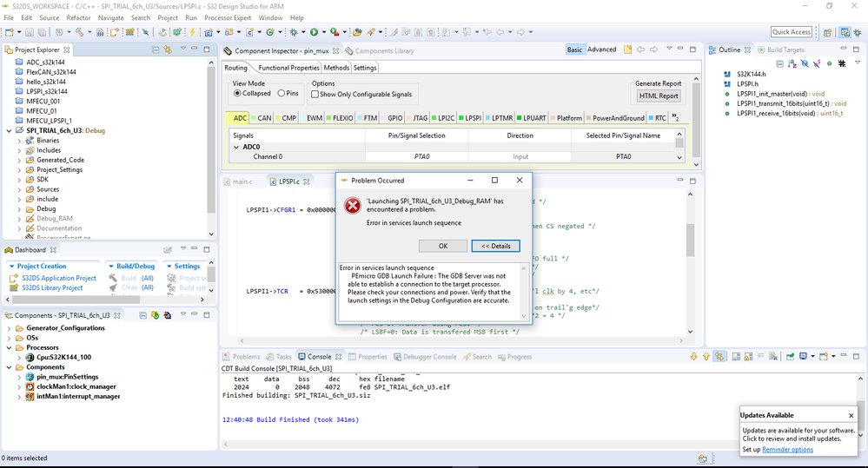Click the yellow Flash lightning bolt icon
Screen dimensions: 868x468
coord(192,32)
